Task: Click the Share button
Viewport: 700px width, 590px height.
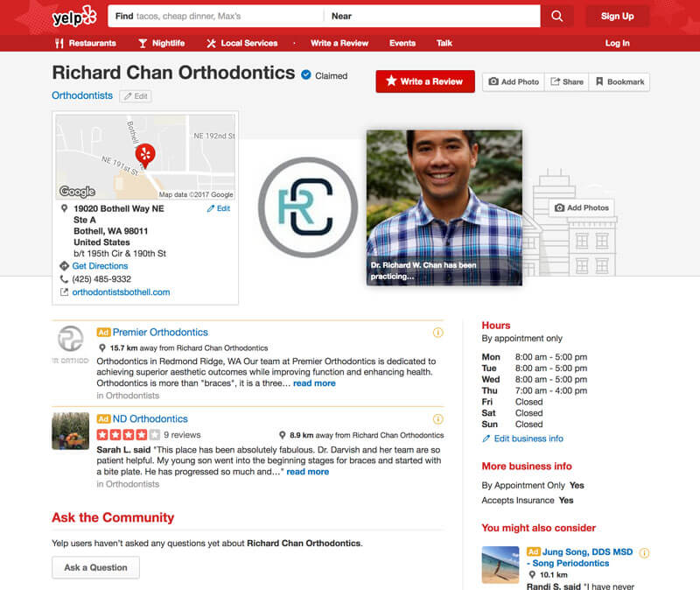Action: click(x=567, y=82)
